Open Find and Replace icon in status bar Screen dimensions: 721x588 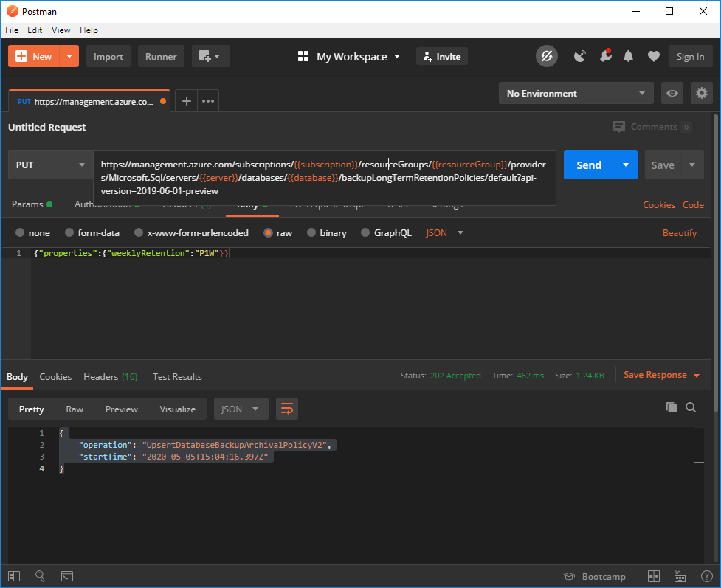tap(40, 576)
